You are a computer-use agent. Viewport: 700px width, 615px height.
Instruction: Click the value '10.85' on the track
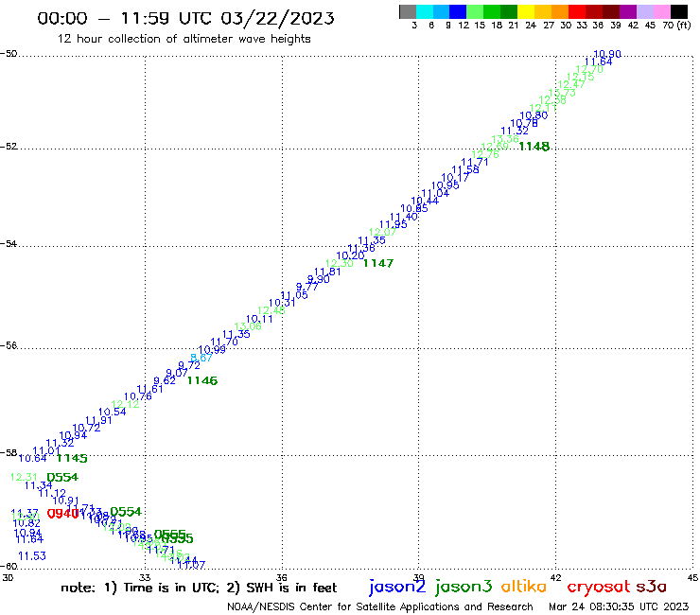click(x=413, y=208)
